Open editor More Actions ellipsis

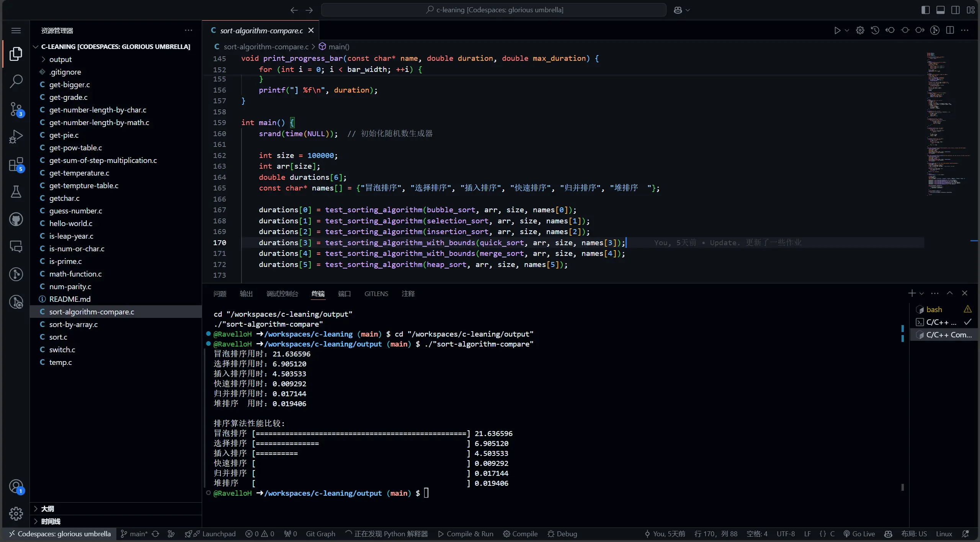point(965,30)
